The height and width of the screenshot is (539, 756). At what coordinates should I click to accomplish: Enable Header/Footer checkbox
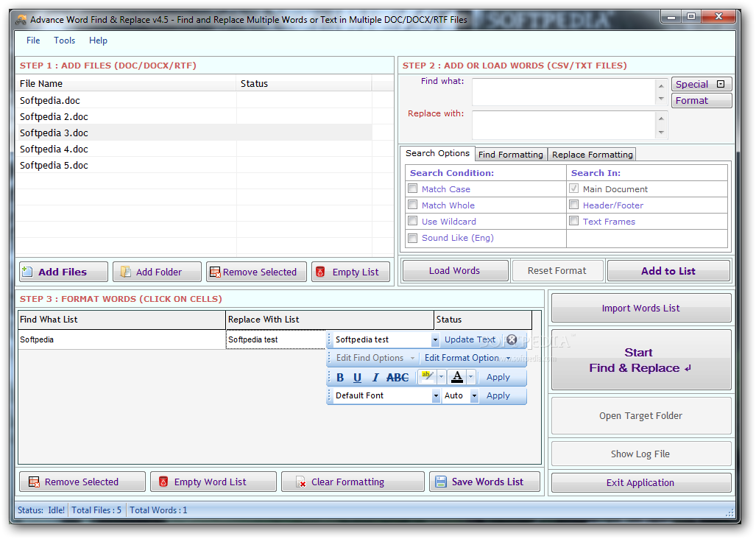click(573, 205)
